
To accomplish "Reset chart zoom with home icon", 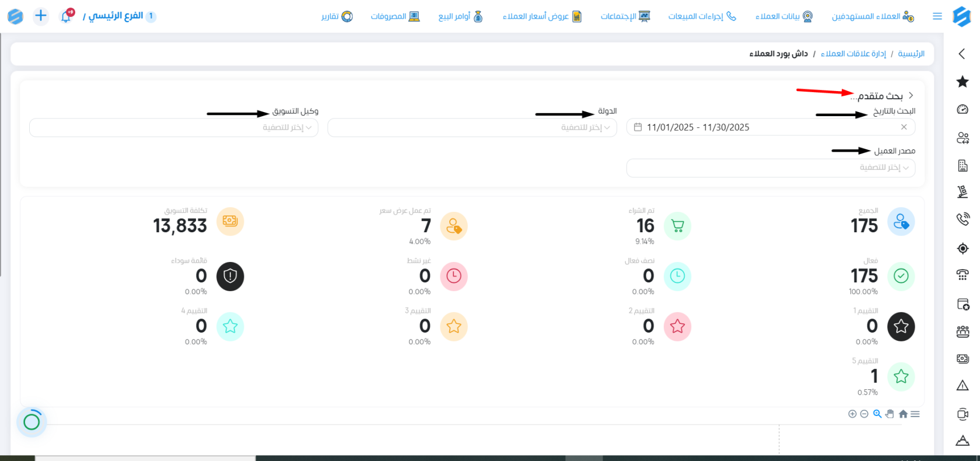I will pos(903,414).
